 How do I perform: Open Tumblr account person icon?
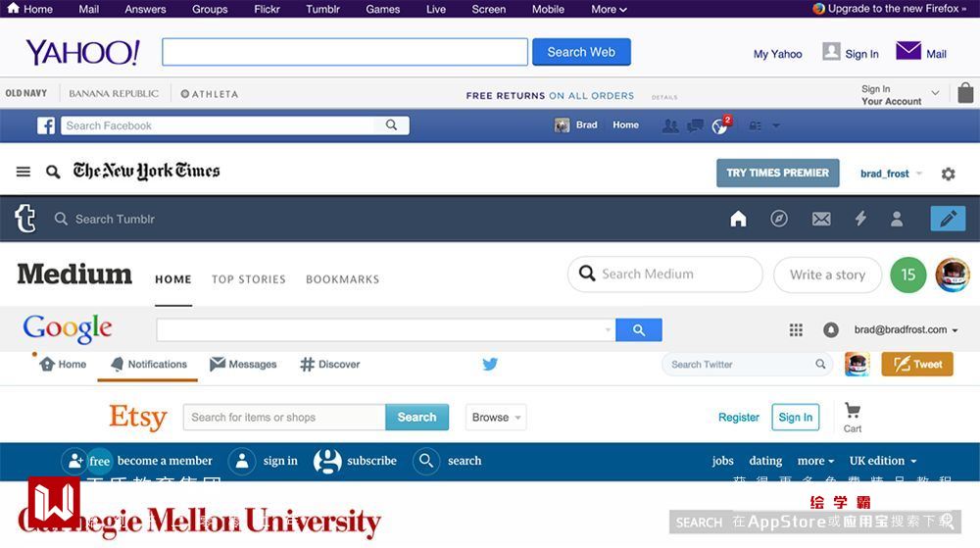coord(897,218)
